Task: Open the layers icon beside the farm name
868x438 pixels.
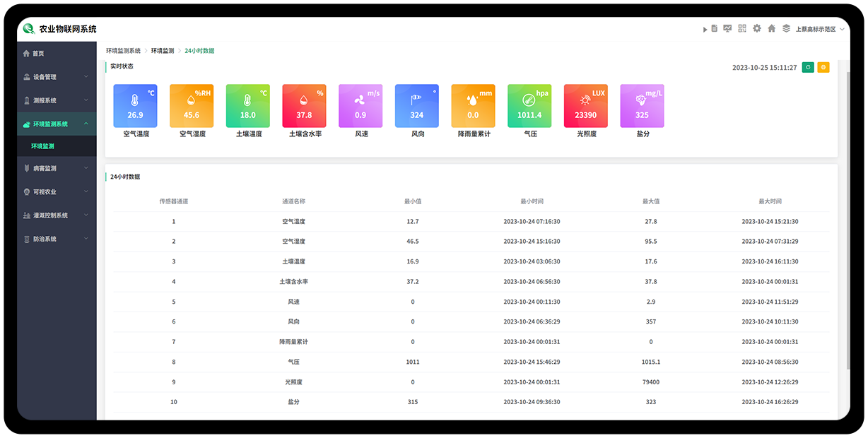Action: point(787,28)
